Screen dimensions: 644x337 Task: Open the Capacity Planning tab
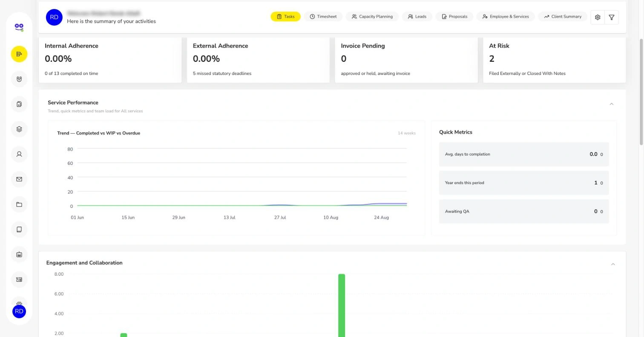(x=372, y=17)
